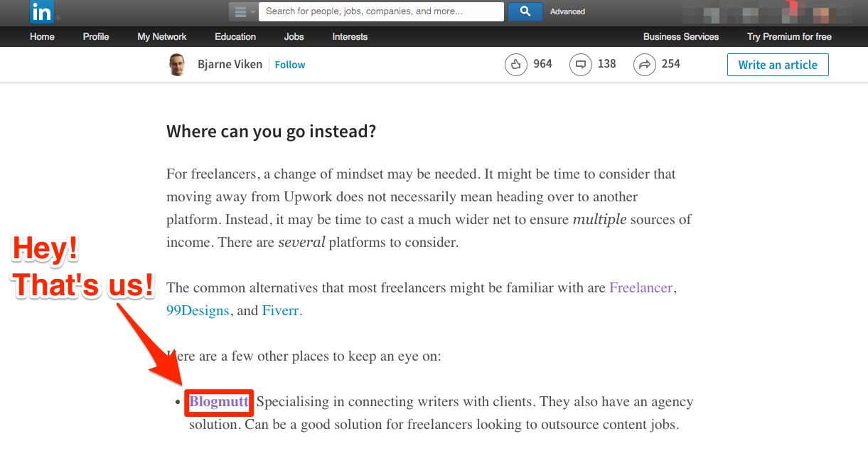Open the Interests menu
Viewport: 868px width, 451px height.
(350, 37)
